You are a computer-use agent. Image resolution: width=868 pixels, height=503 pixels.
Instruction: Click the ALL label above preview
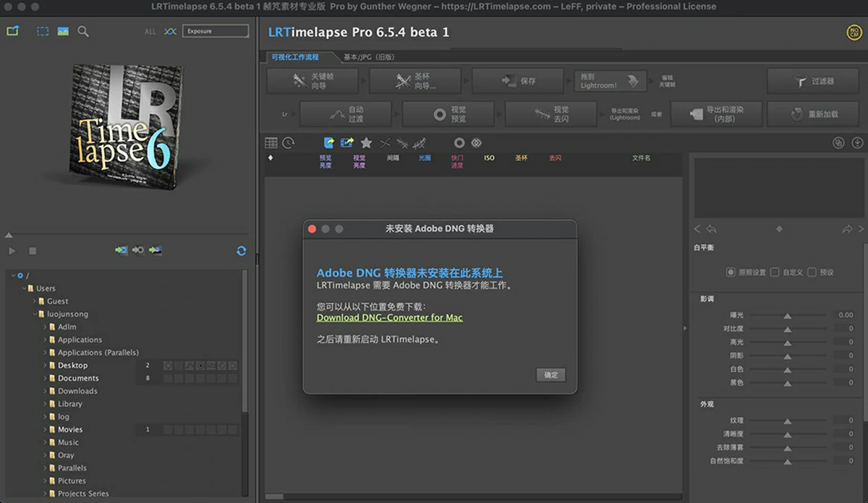click(x=150, y=32)
